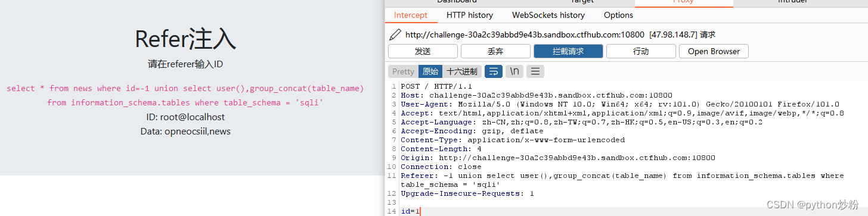Click the pink SQL query text on webpage
Viewport: 868px width, 216px height.
[x=185, y=95]
